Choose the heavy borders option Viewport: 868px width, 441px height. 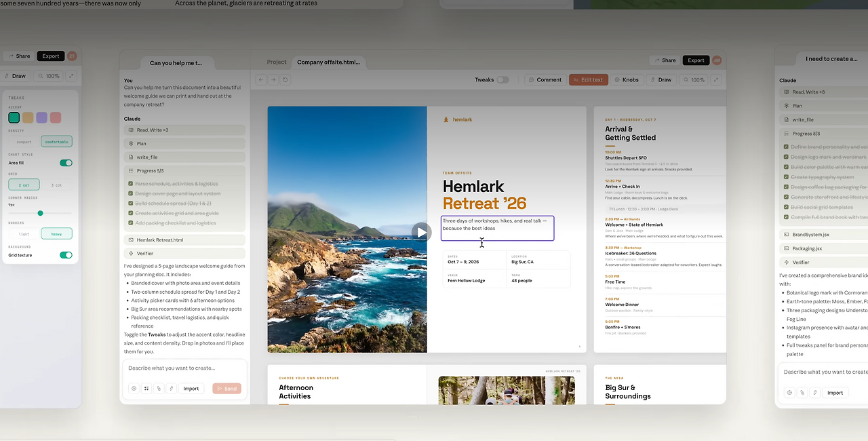tap(56, 233)
